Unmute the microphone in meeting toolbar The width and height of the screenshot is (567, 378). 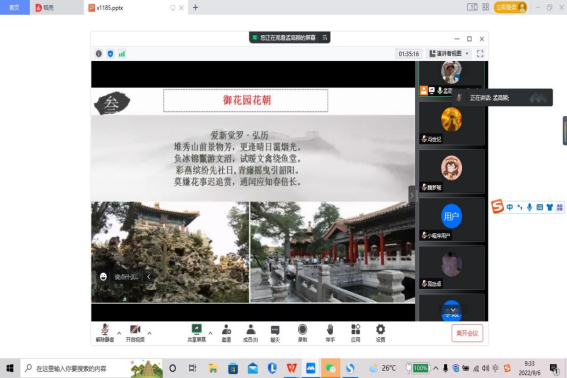click(x=105, y=333)
